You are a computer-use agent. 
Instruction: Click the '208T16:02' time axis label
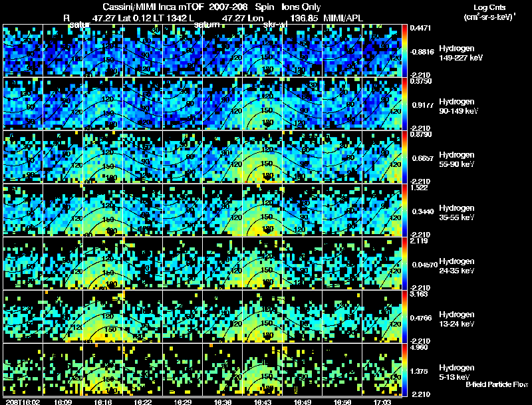23,402
